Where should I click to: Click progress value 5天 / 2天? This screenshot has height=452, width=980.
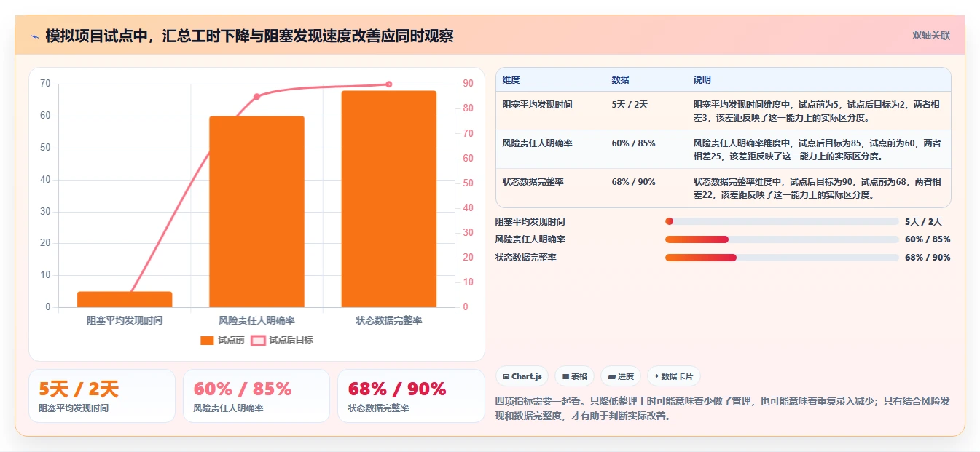[923, 222]
